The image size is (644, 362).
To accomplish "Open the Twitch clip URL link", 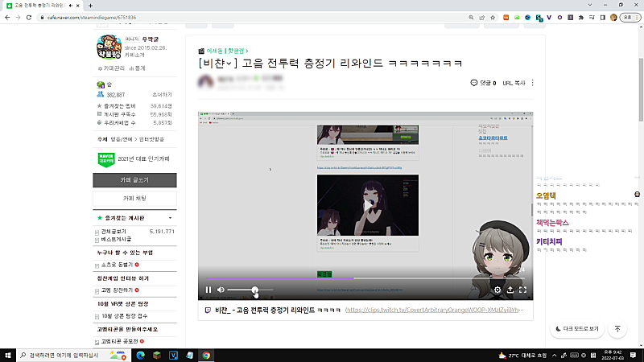I will (435, 310).
